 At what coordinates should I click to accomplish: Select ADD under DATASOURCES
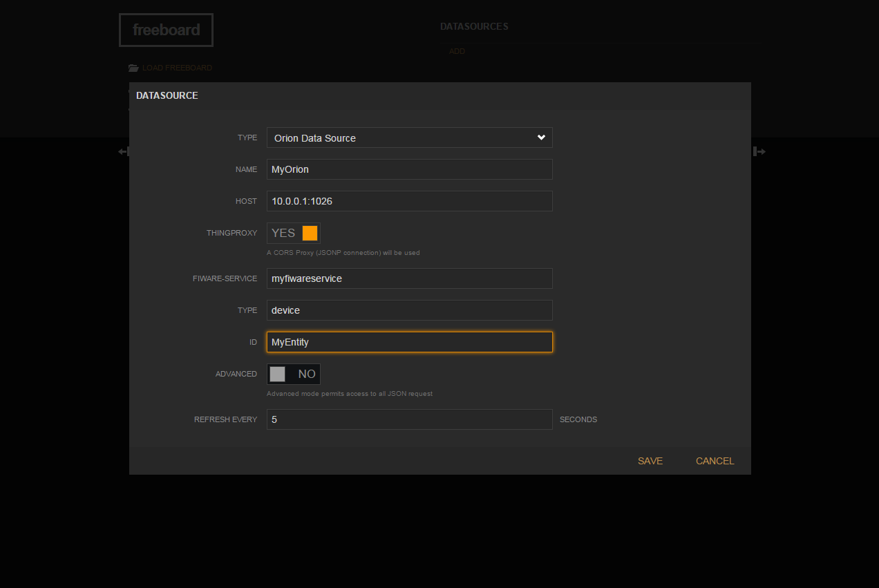pos(457,51)
